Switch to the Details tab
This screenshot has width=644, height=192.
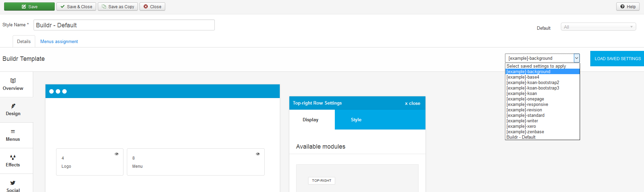[x=24, y=41]
